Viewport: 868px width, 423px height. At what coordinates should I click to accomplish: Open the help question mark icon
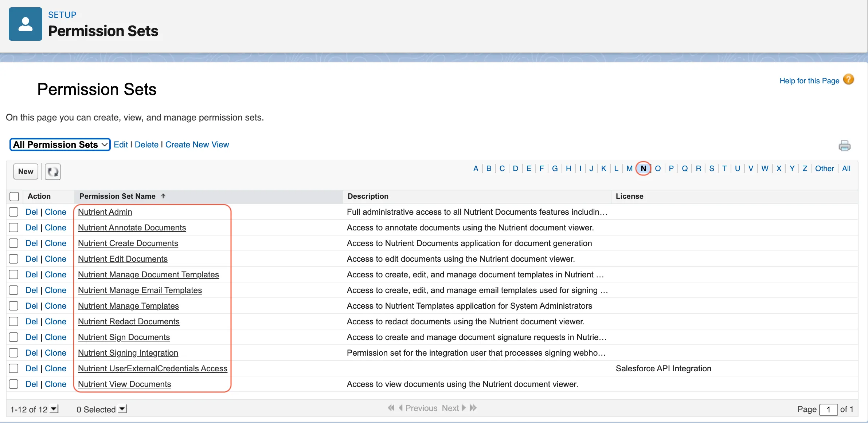point(849,79)
